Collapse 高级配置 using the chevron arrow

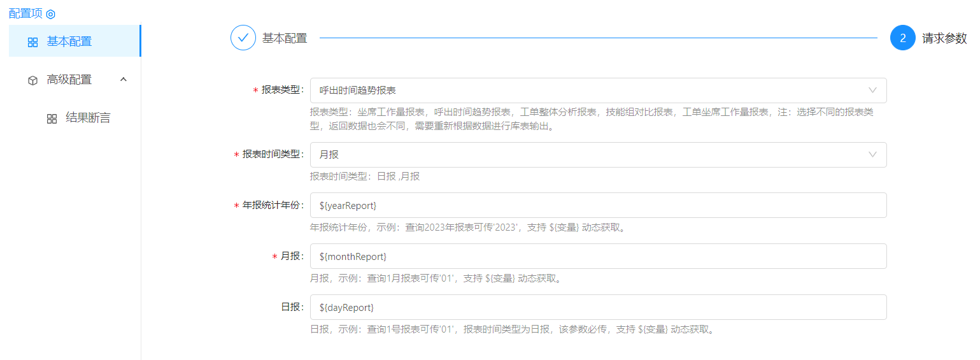click(x=124, y=80)
